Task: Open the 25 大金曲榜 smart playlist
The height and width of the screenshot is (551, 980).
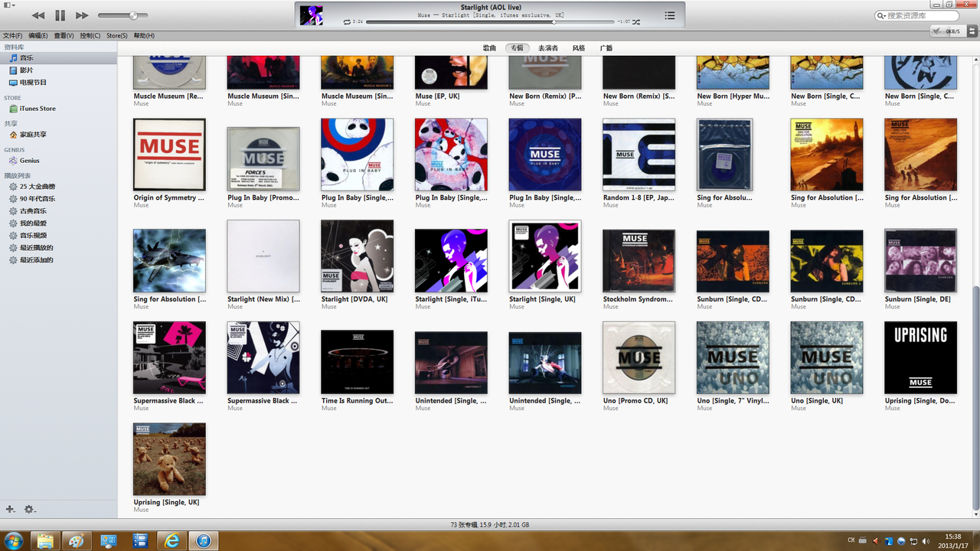Action: [58, 187]
